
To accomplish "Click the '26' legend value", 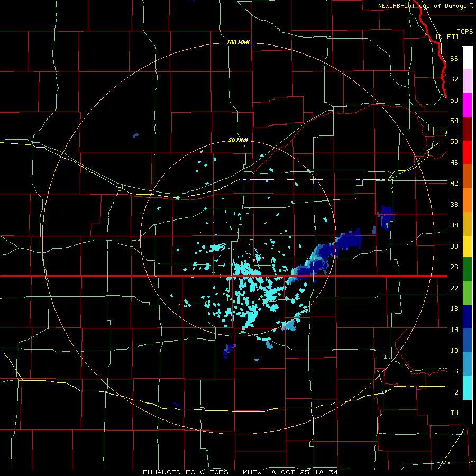I will click(x=454, y=267).
